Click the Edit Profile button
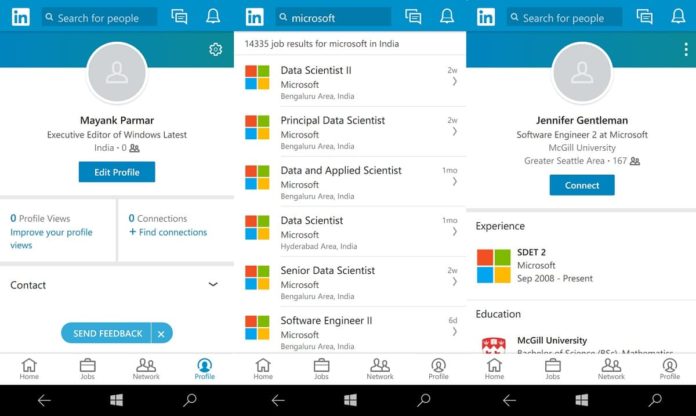Viewport: 696px width, 416px height. pyautogui.click(x=117, y=172)
